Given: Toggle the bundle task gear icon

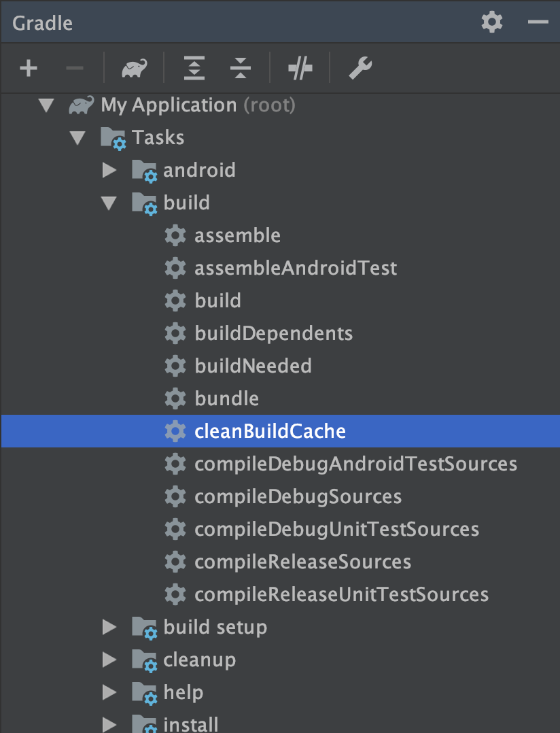Looking at the screenshot, I should (x=175, y=398).
